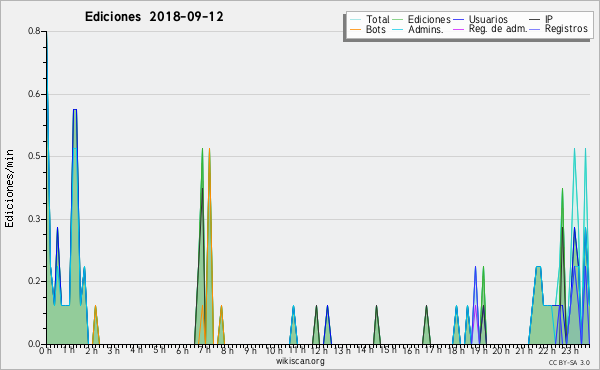
Task: Click the '0.5' y-axis value
Action: click(x=34, y=156)
